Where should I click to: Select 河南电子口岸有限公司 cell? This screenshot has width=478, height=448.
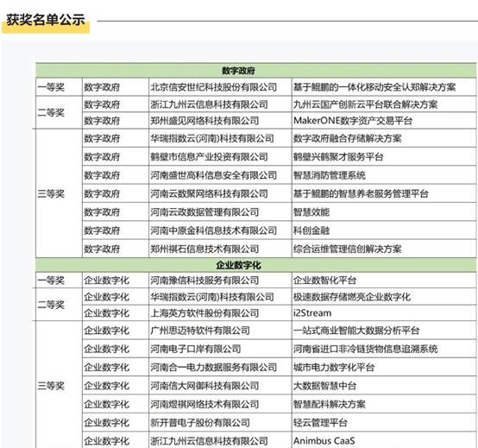(220, 349)
